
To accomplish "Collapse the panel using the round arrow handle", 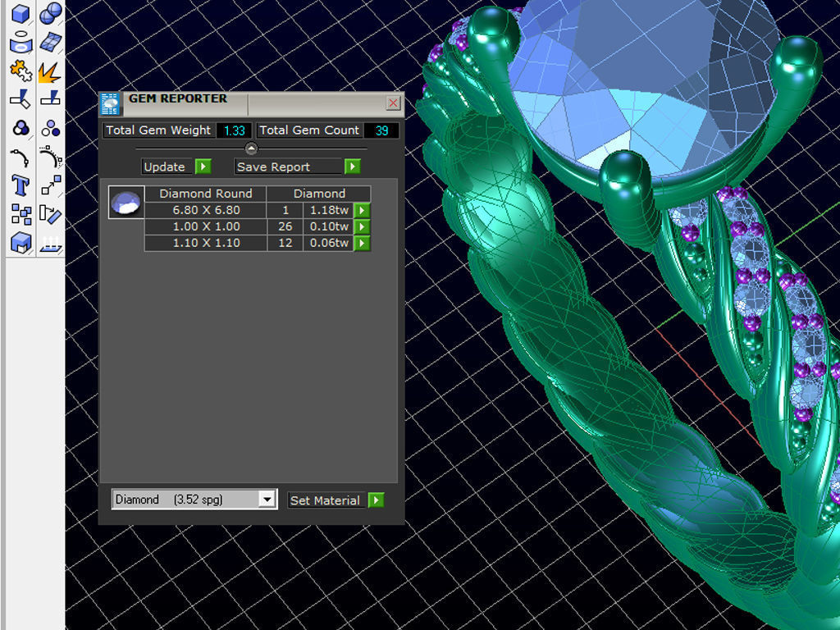I will 251,148.
